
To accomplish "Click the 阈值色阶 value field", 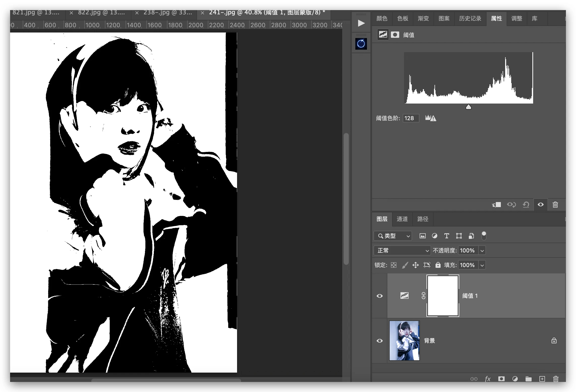I will (411, 118).
